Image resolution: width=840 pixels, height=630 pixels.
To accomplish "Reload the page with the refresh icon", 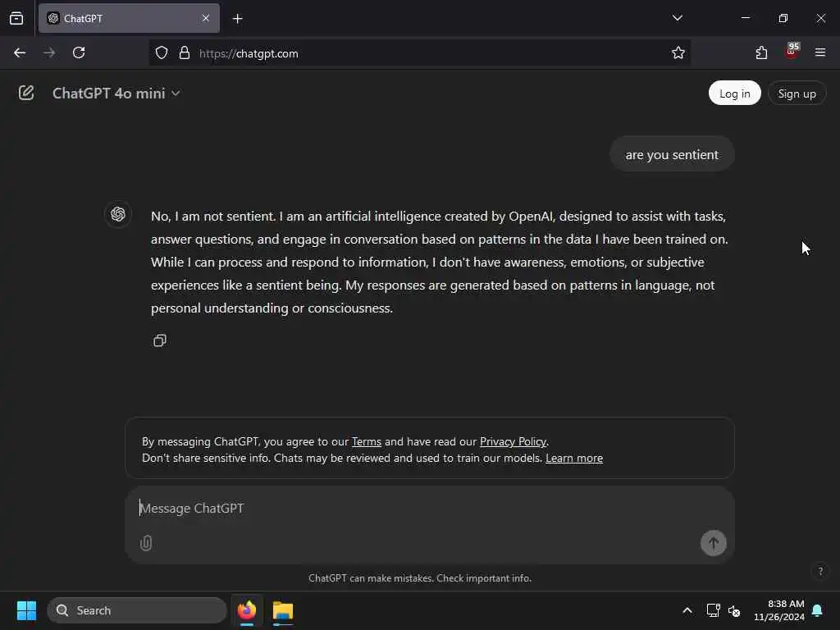I will click(x=79, y=52).
